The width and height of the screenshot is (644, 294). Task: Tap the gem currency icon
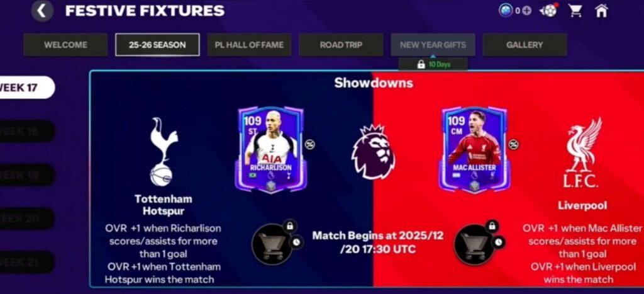click(x=506, y=11)
